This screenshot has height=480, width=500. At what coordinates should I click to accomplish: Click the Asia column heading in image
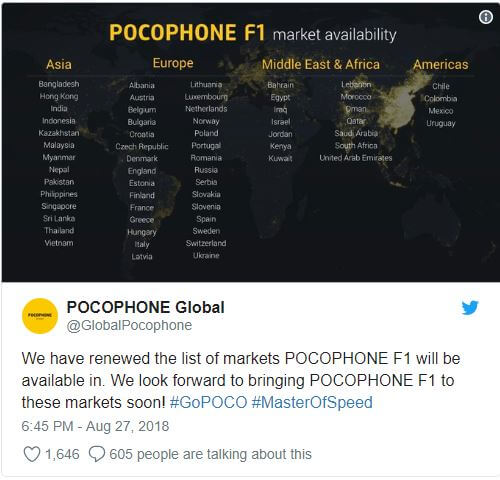[59, 64]
